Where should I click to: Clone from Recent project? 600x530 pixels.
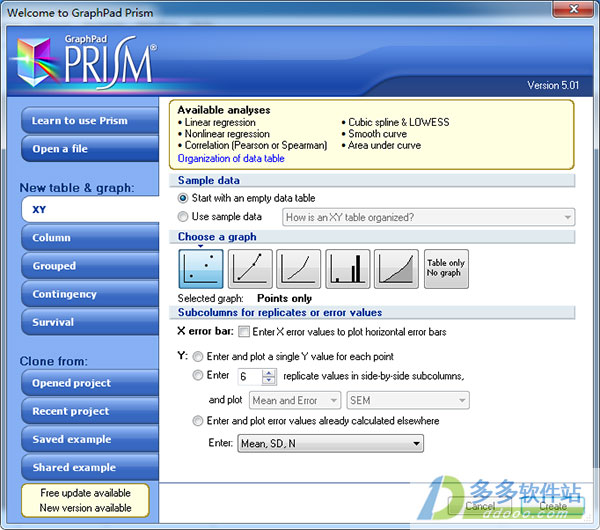click(91, 411)
